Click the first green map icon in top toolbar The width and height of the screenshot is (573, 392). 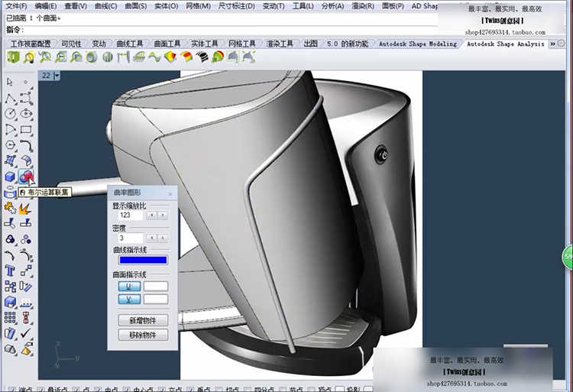point(13,57)
